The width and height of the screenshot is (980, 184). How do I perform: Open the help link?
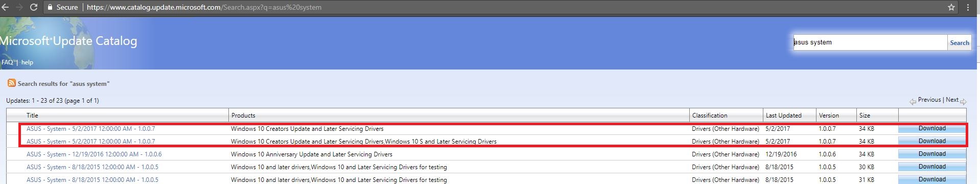click(x=27, y=62)
